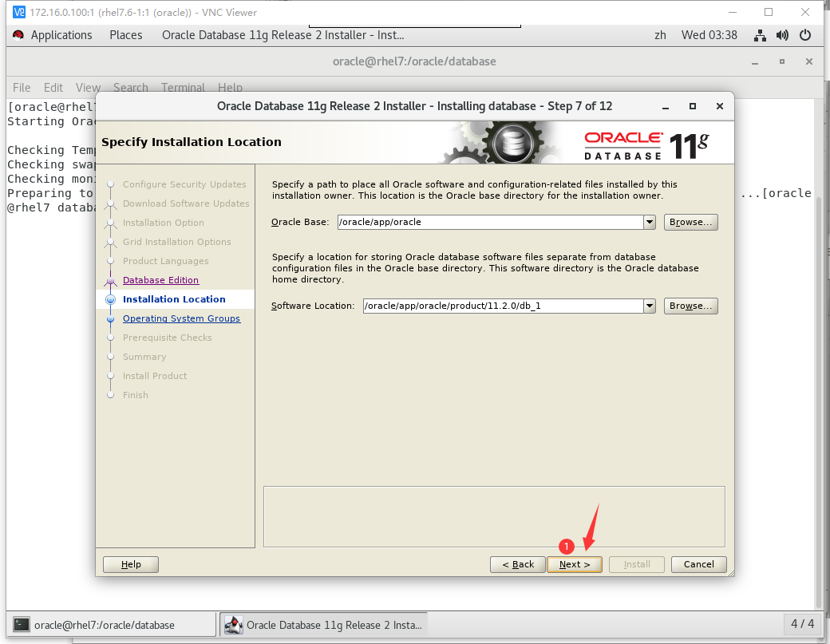The height and width of the screenshot is (644, 830).
Task: Click the zh input language indicator
Action: point(660,35)
